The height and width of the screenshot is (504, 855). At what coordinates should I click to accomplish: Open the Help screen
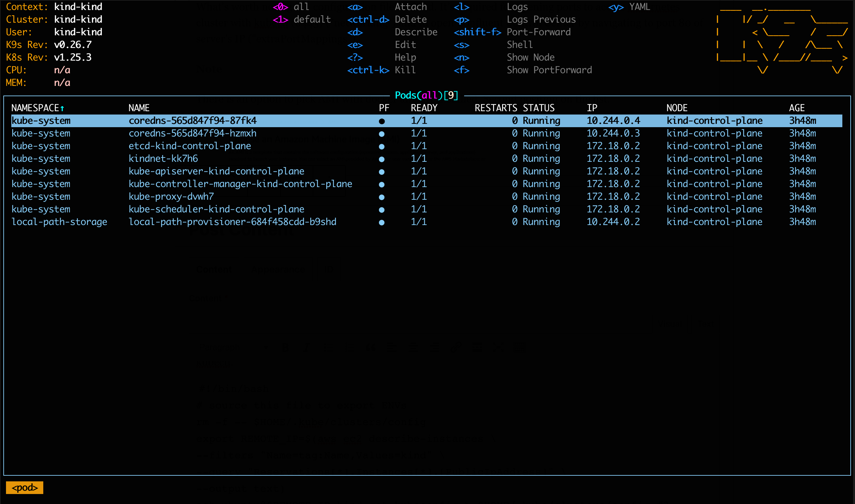[405, 57]
